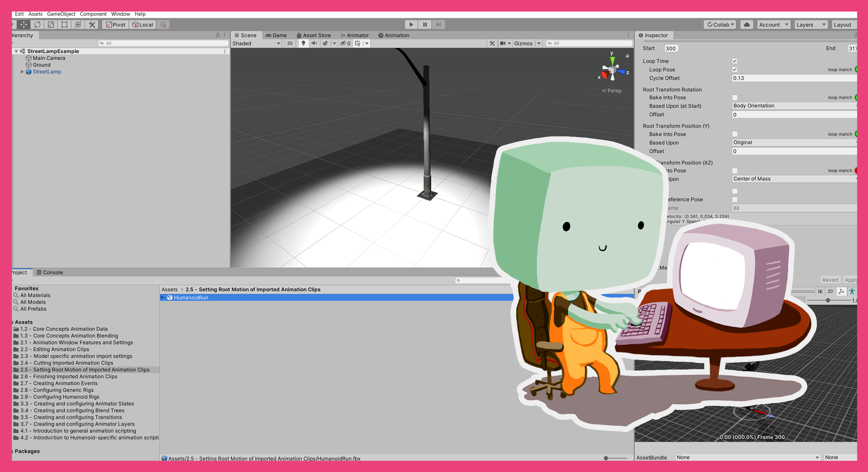Screen dimensions: 868x472
Task: Click the Hierarchy panel lock icon
Action: click(217, 35)
